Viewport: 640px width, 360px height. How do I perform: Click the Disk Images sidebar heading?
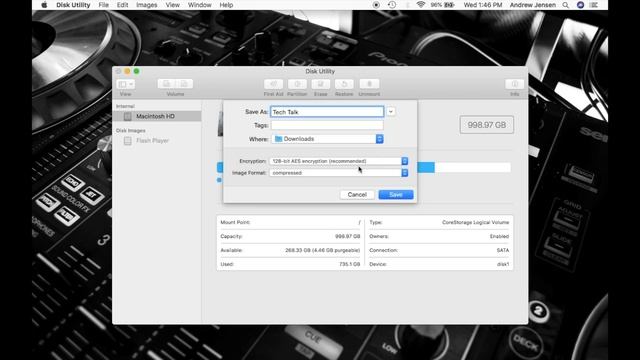pos(131,131)
